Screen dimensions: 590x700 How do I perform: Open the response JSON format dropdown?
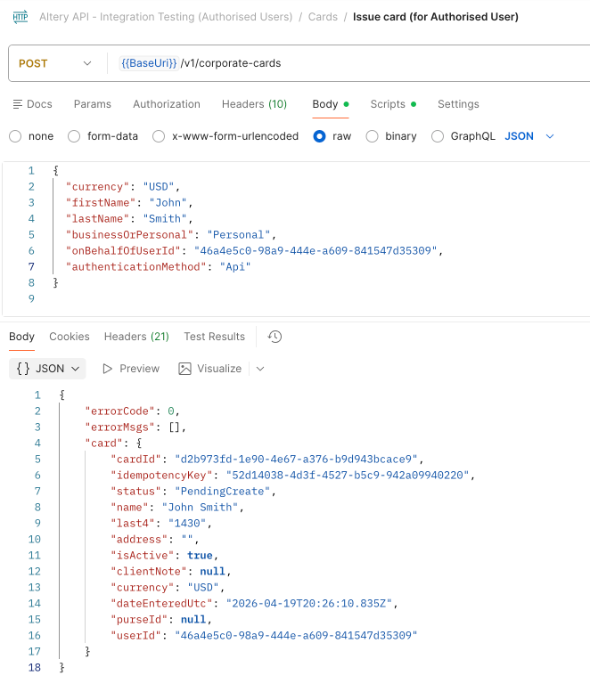47,369
